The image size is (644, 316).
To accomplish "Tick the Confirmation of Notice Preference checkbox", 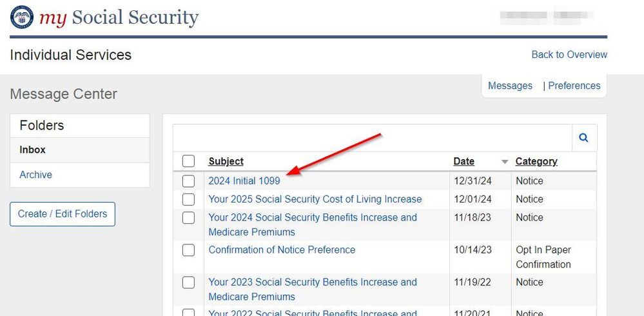I will pos(188,250).
